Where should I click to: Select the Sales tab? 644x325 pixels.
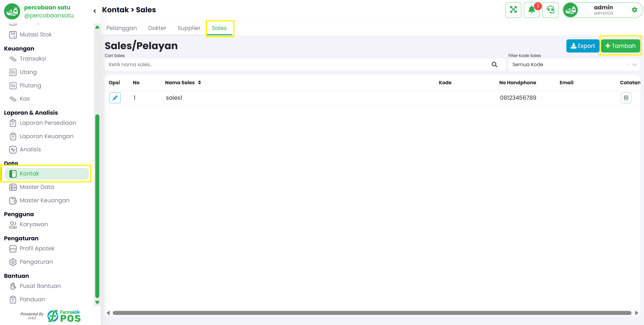[x=219, y=28]
